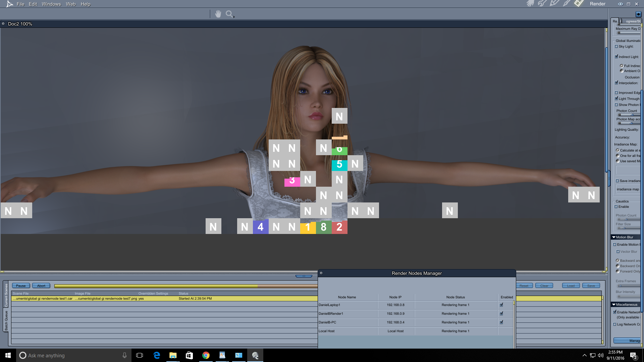Collapse the Miscellaneous section
This screenshot has height=362, width=644.
(614, 305)
